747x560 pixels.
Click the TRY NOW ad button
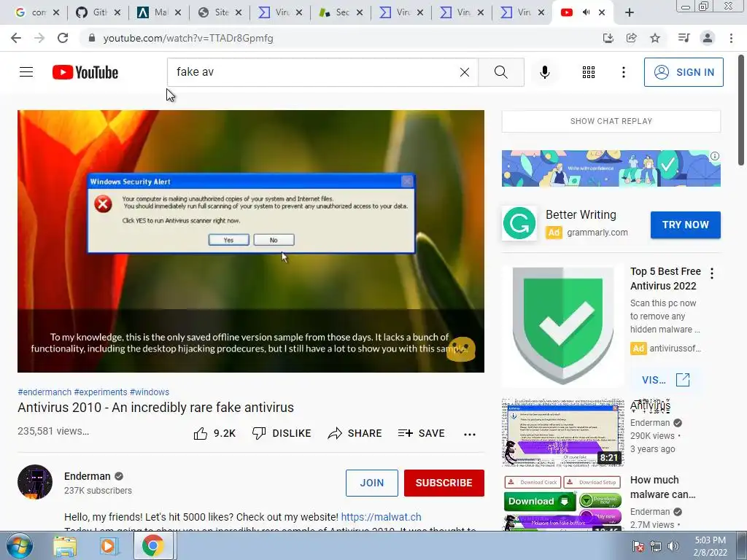pyautogui.click(x=685, y=225)
